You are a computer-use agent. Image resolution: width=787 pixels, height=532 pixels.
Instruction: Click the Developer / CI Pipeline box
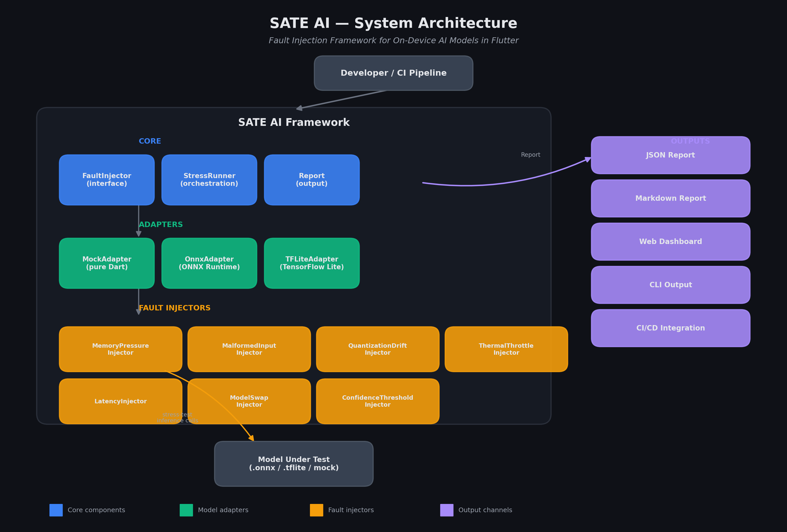[393, 73]
